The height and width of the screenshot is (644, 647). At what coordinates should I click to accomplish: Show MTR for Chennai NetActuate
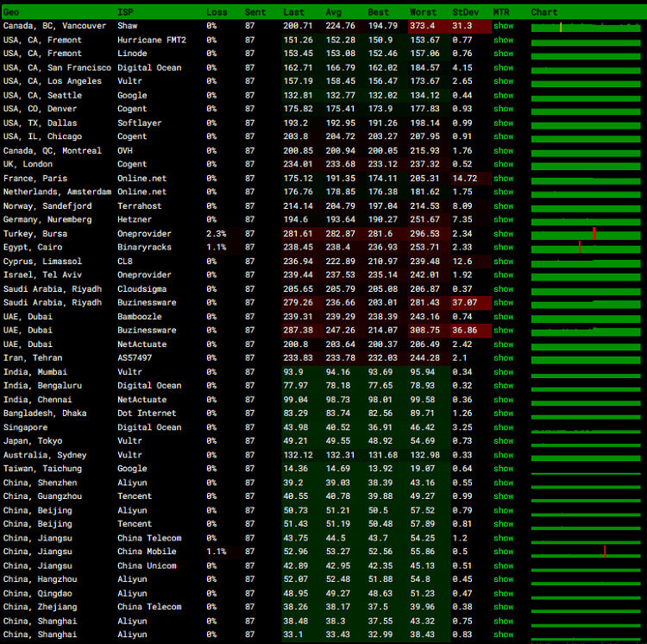tap(504, 400)
